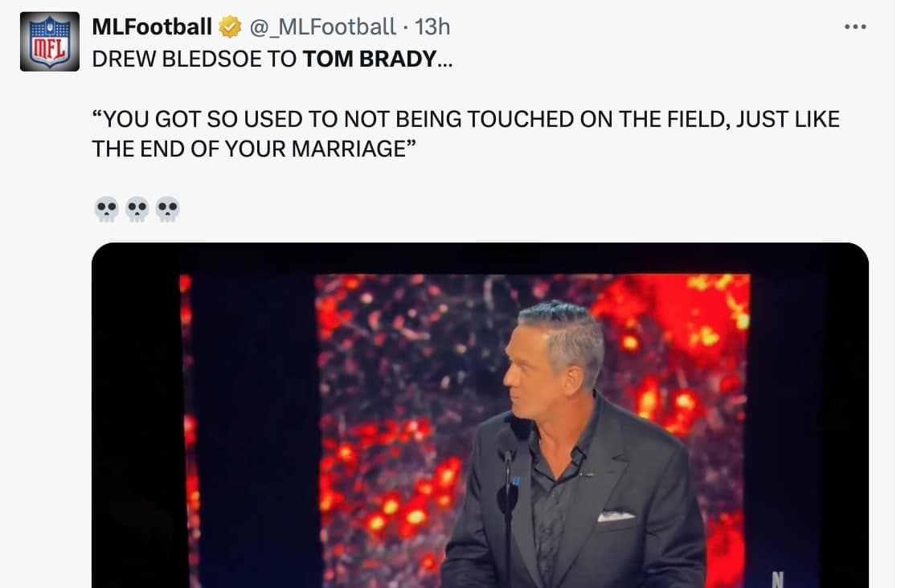Click the MLFootball display name

[x=152, y=27]
